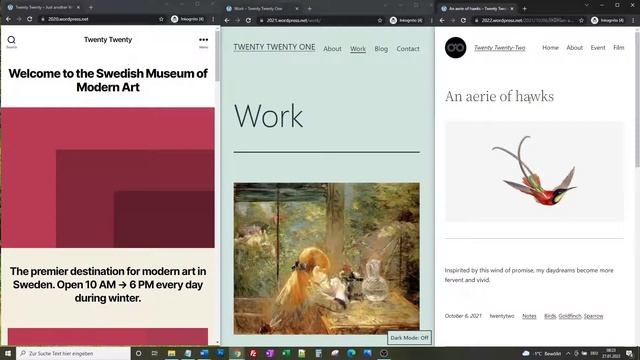The width and height of the screenshot is (640, 360).
Task: Toggle the Dark Mode: Off button
Action: pyautogui.click(x=409, y=338)
